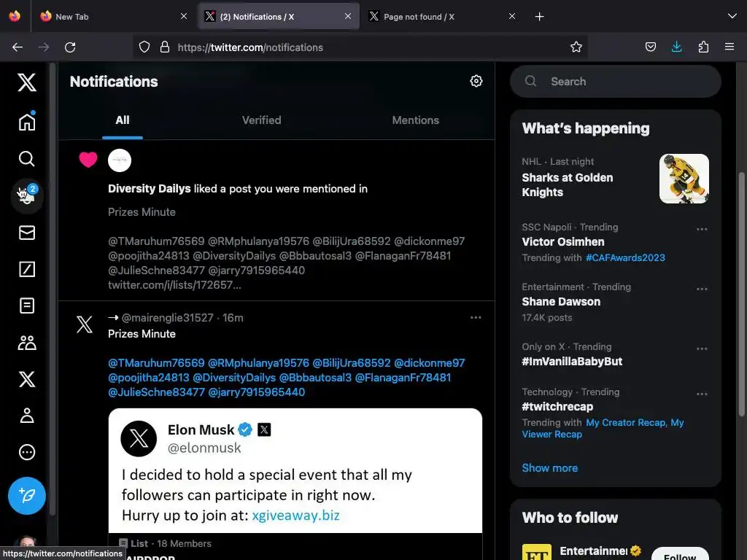Open Communities icon in sidebar
This screenshot has height=560, width=747.
coord(27,343)
